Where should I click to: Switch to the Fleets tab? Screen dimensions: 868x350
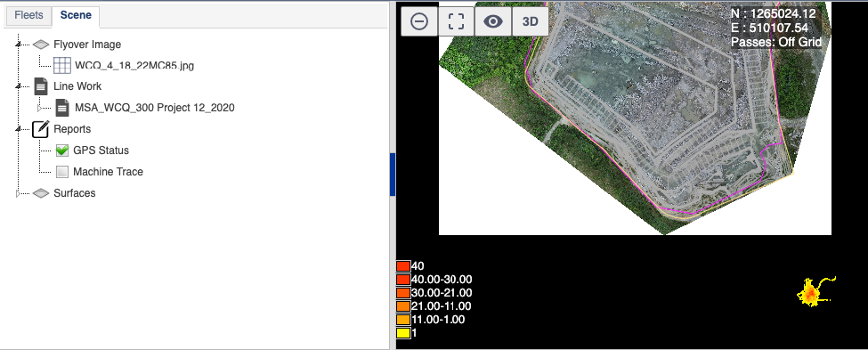click(28, 15)
